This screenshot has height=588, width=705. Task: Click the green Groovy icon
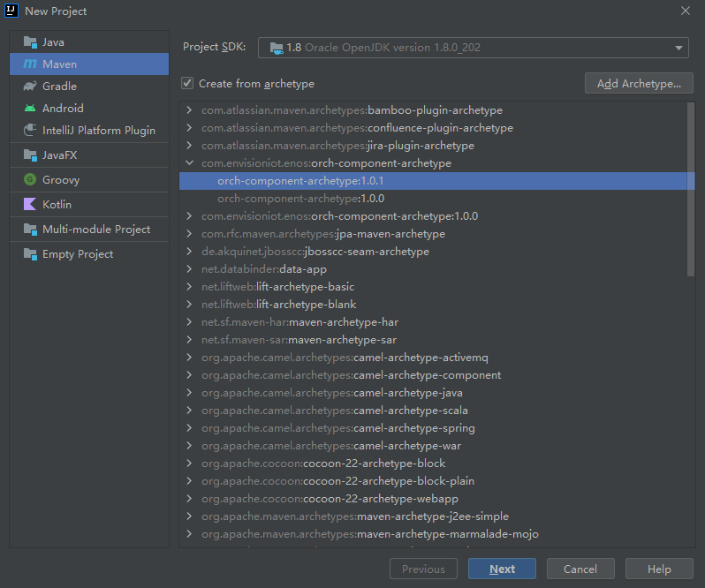click(30, 180)
